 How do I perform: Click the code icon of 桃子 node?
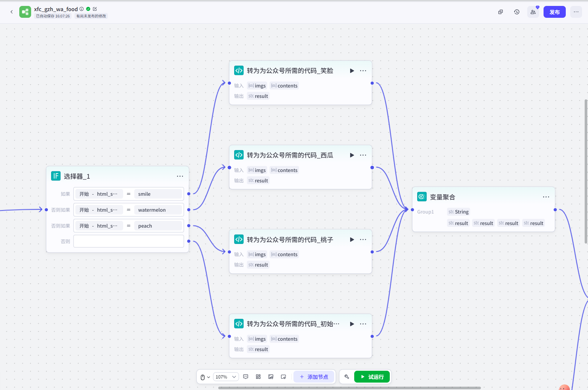239,239
